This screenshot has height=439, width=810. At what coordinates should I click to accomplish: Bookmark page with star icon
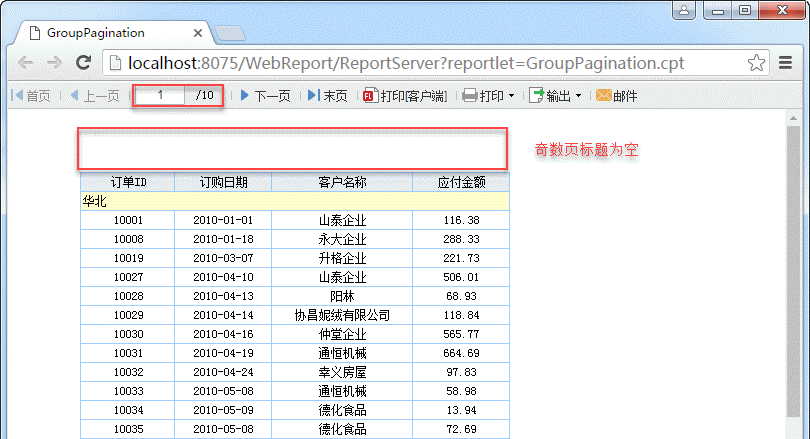point(756,63)
